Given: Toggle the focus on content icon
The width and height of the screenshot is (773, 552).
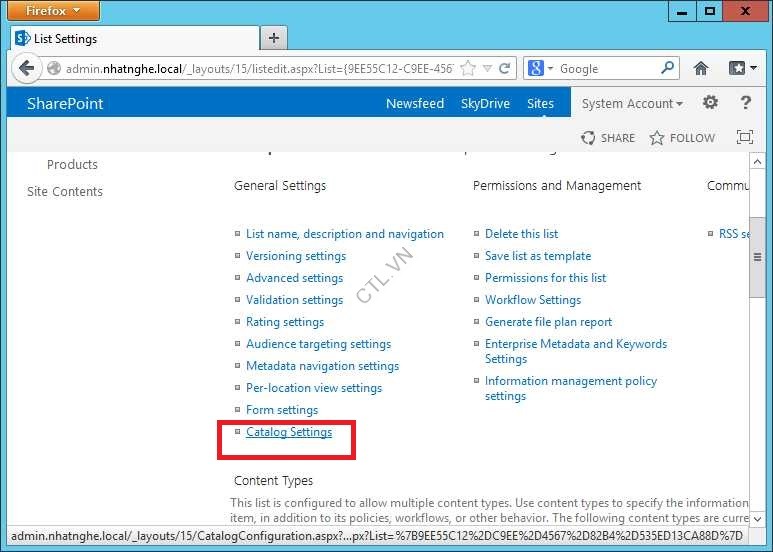Looking at the screenshot, I should tap(744, 138).
